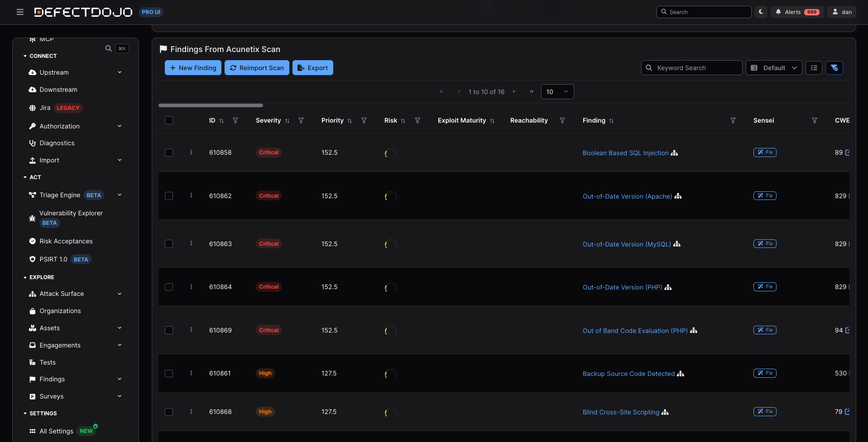Open the Severity column filter

point(301,120)
